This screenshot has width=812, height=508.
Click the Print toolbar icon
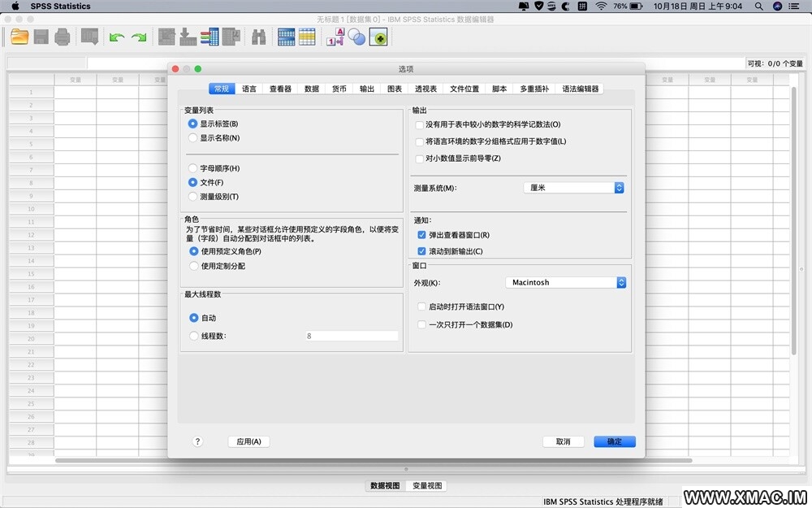pos(63,37)
